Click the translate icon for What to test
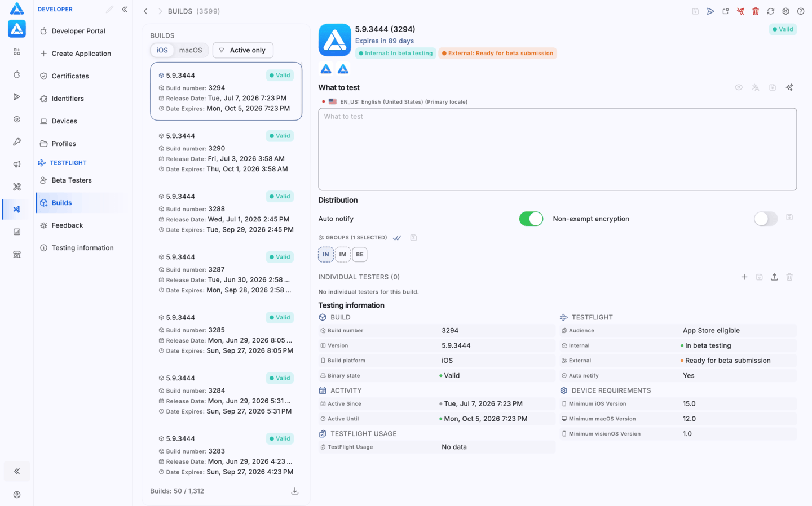This screenshot has width=812, height=506. [756, 87]
